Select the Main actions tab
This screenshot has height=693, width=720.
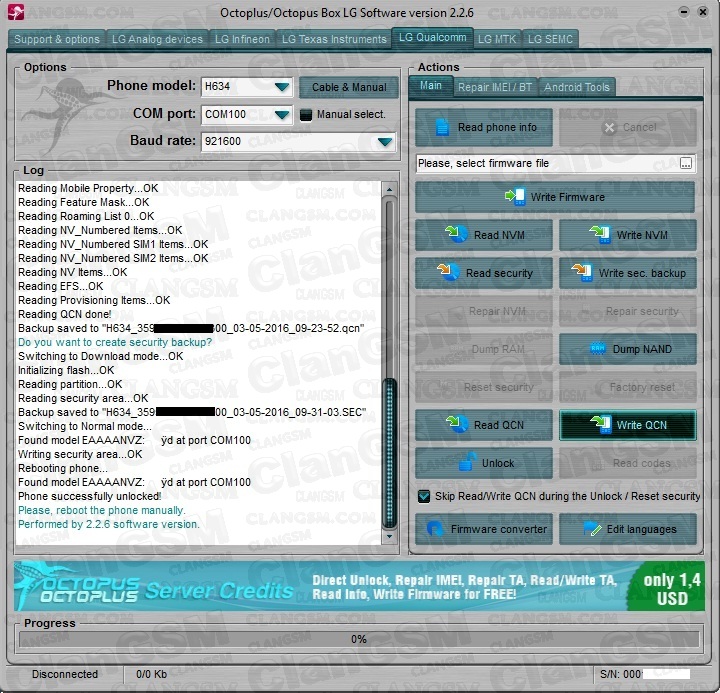pos(430,85)
